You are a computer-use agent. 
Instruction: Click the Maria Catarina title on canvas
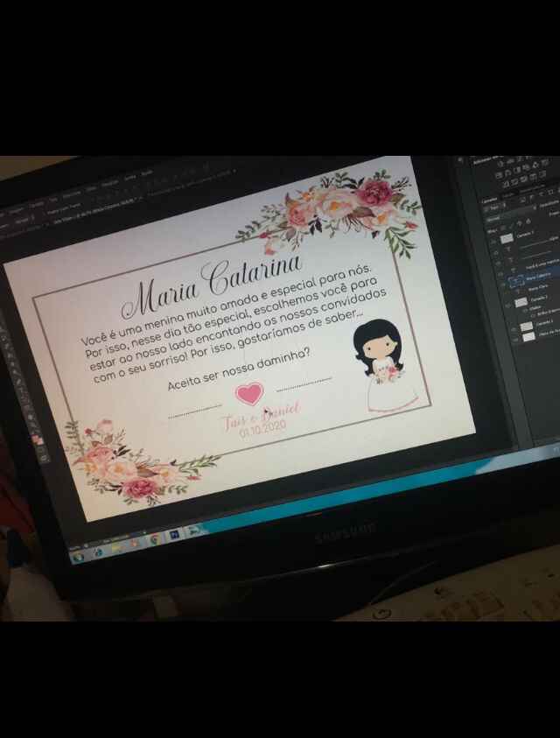(x=212, y=285)
